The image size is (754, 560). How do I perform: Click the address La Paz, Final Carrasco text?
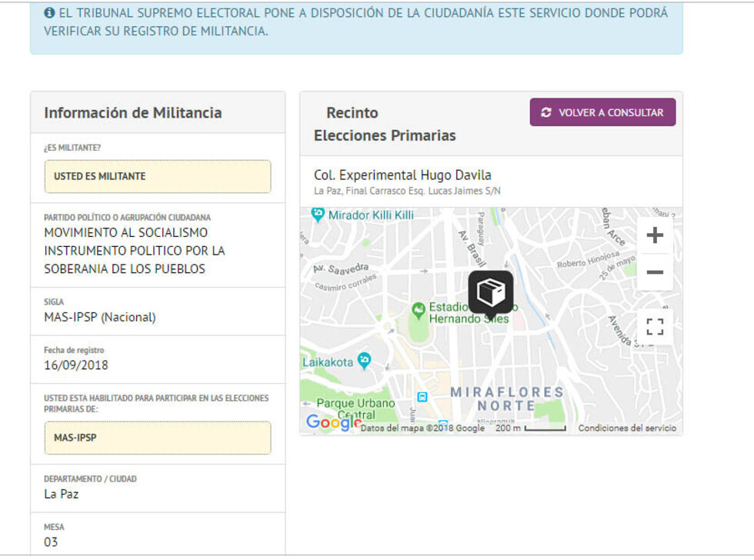click(x=407, y=191)
